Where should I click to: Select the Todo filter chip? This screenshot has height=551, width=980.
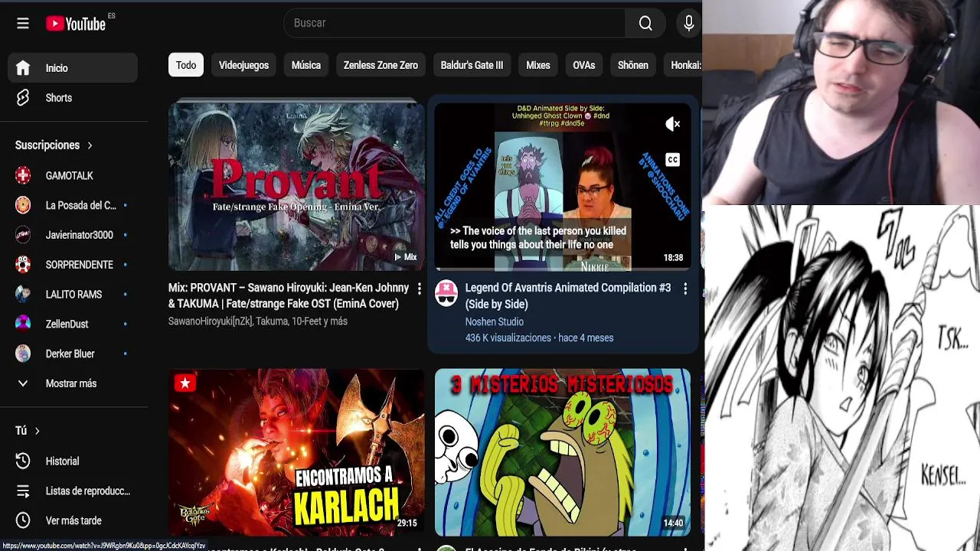click(186, 65)
